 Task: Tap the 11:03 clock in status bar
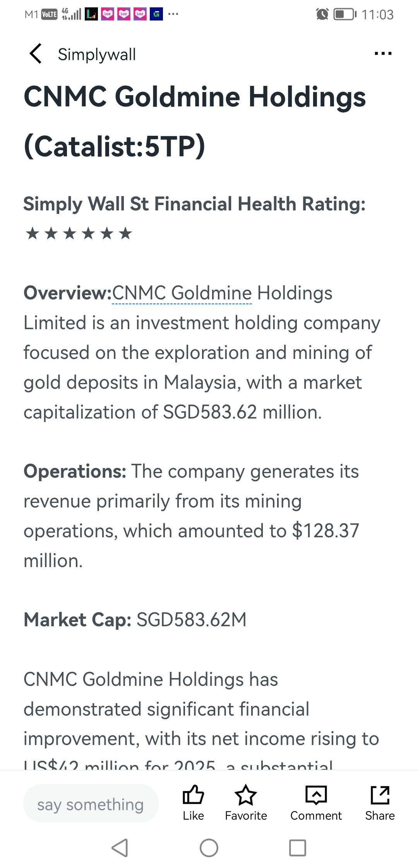tap(377, 15)
